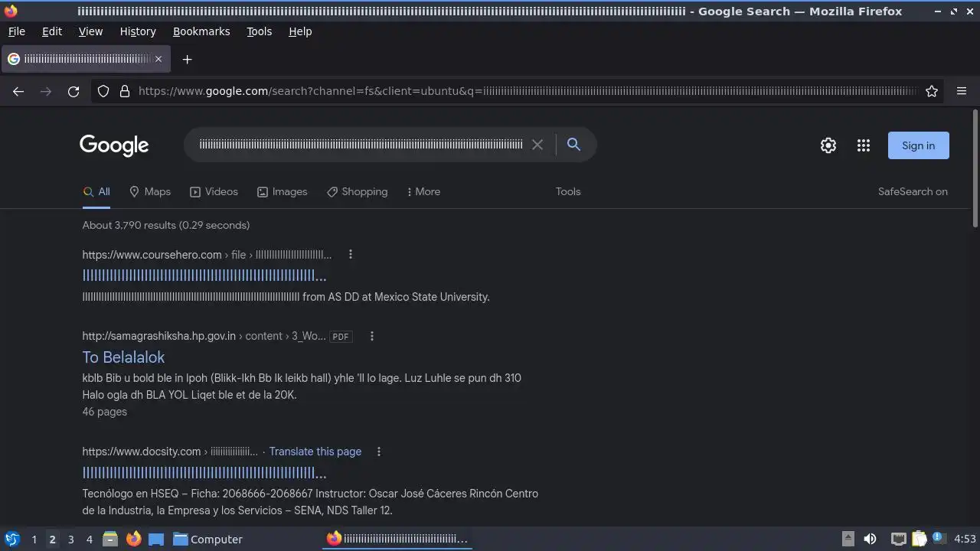
Task: Switch to the Maps results tab
Action: [150, 191]
